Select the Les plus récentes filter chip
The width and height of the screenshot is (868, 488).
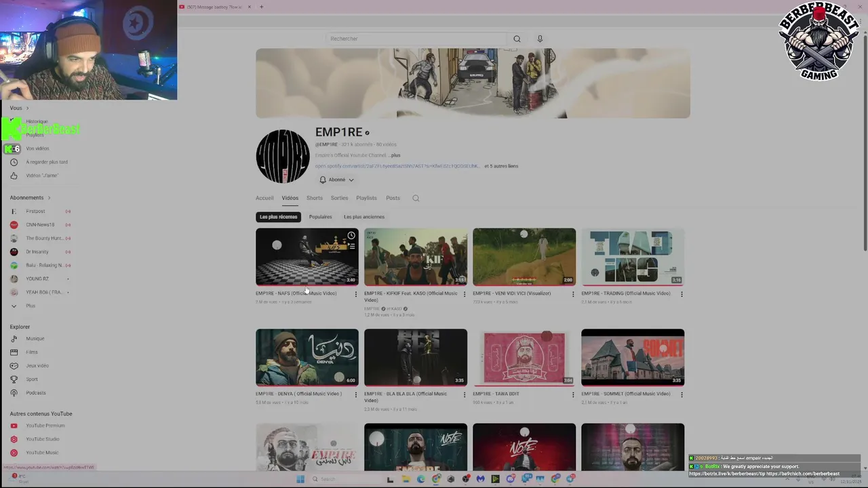pyautogui.click(x=279, y=217)
